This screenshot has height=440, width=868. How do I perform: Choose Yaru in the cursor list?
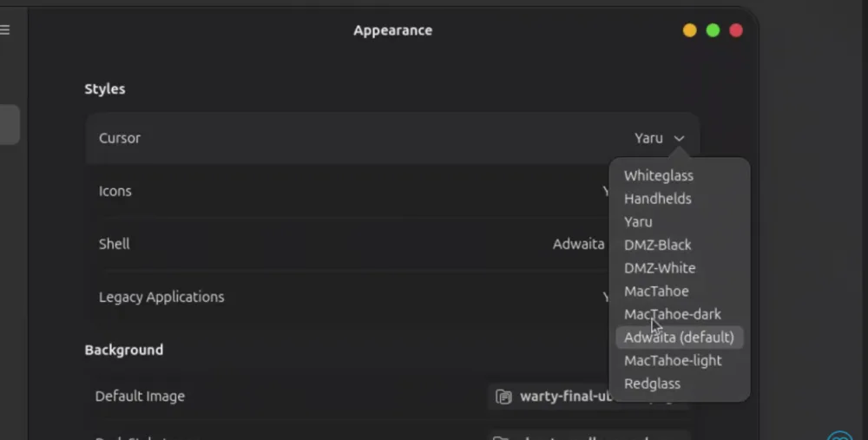(x=638, y=222)
